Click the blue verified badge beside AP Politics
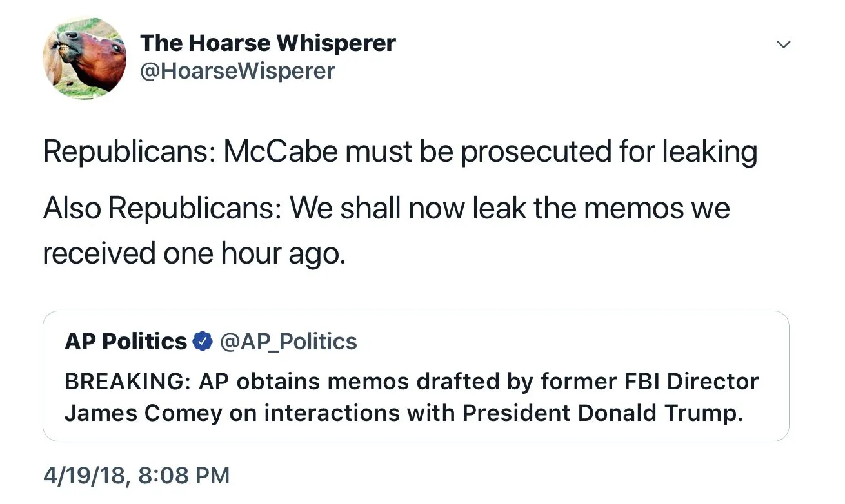 (x=203, y=342)
